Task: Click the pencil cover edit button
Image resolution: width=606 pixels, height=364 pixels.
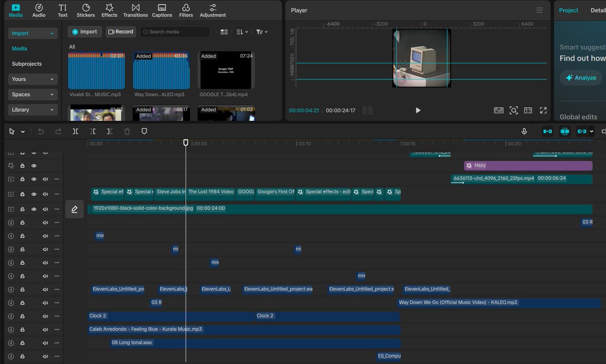Action: coord(74,209)
